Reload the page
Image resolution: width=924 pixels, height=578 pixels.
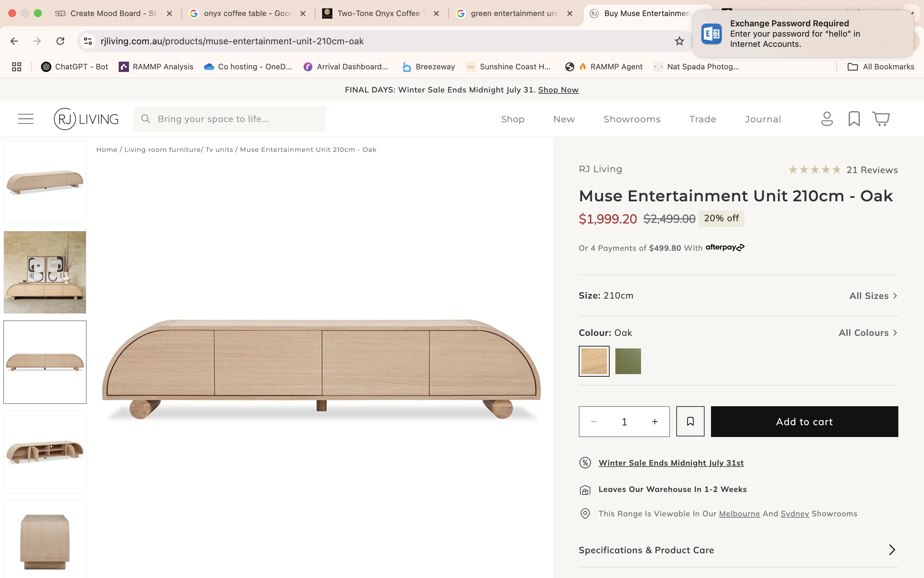[60, 41]
